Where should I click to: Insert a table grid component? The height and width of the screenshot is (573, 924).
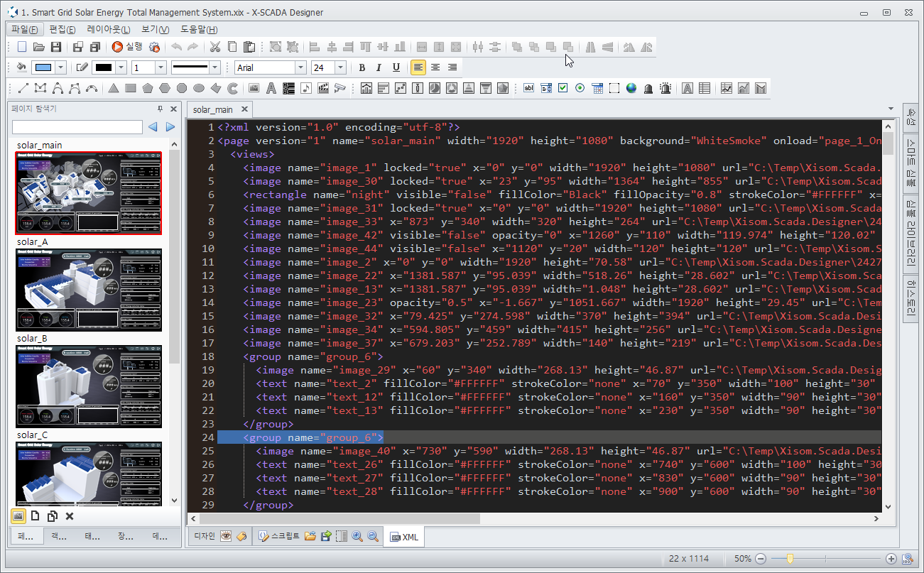(x=705, y=88)
